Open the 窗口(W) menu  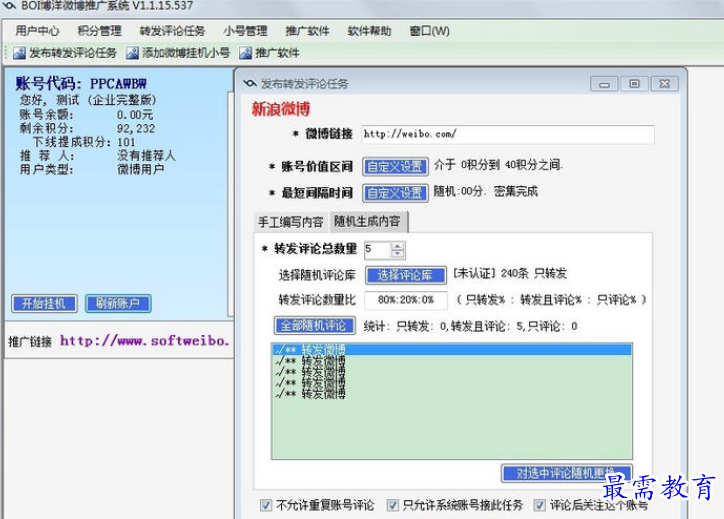click(429, 31)
